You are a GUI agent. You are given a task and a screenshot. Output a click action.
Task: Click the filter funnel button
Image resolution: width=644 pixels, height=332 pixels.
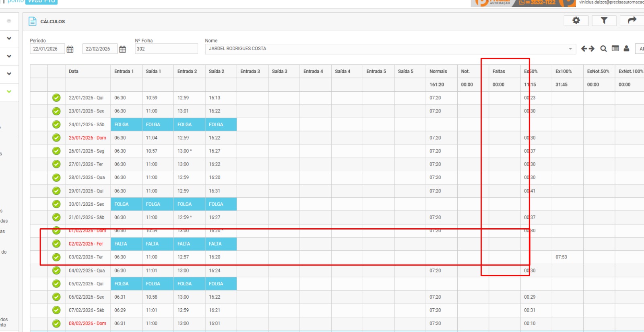click(604, 20)
